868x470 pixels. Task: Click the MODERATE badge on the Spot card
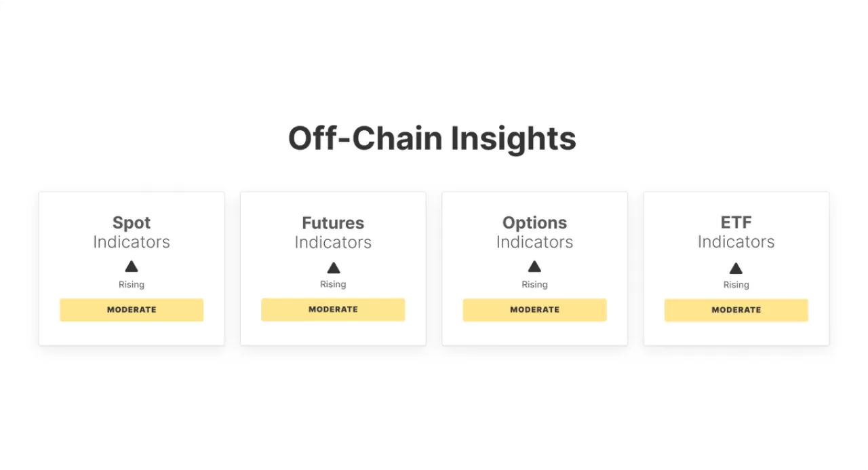tap(132, 309)
